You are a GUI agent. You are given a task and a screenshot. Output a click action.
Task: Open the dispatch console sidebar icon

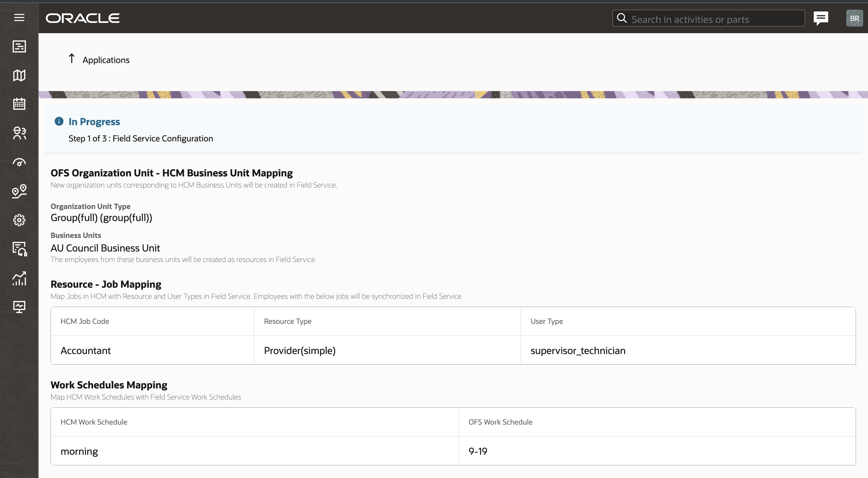pos(19,46)
